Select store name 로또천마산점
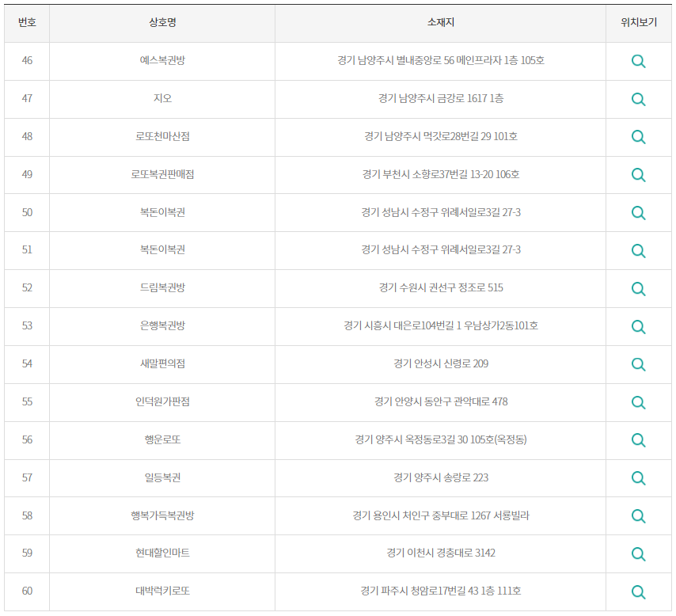Viewport: 676px width, 616px height. (x=162, y=136)
